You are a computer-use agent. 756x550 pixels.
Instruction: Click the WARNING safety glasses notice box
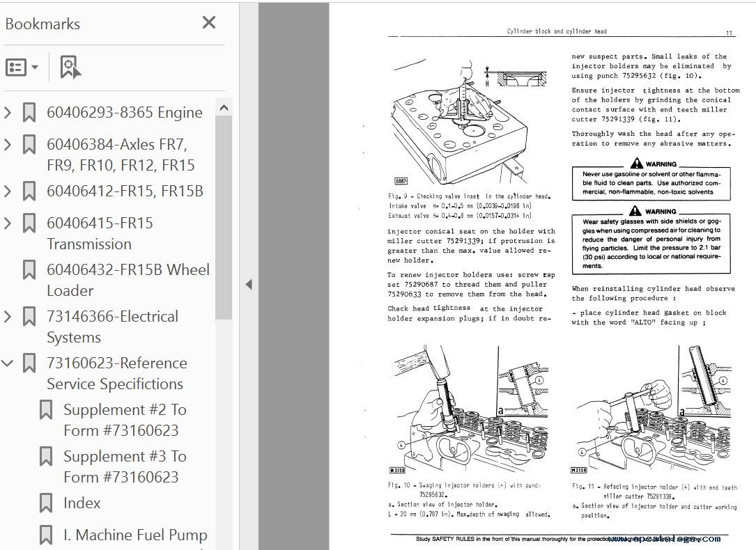651,240
